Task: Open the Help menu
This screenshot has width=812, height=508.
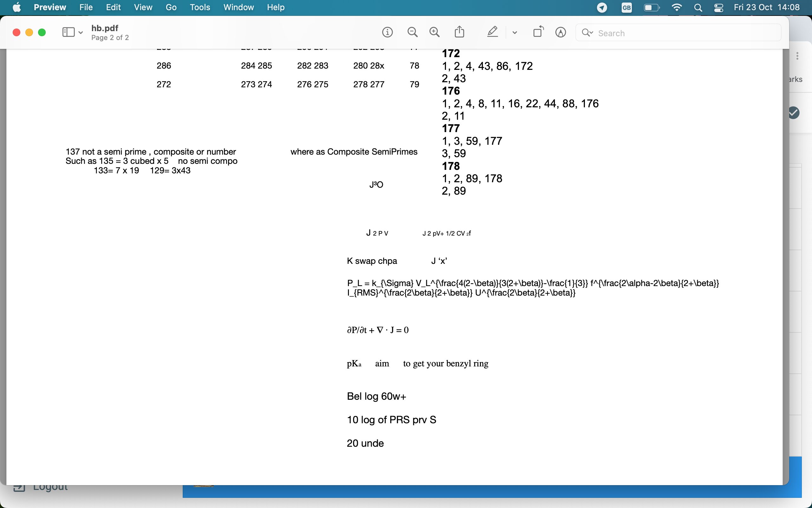Action: pos(276,7)
